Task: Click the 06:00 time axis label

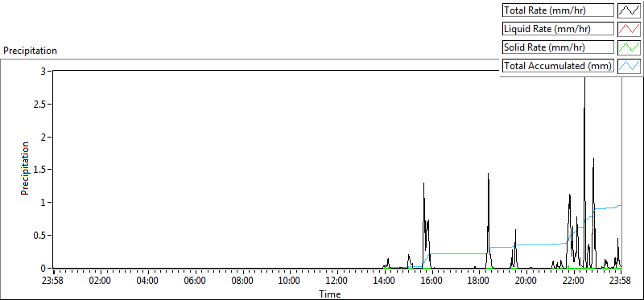Action: (x=195, y=282)
